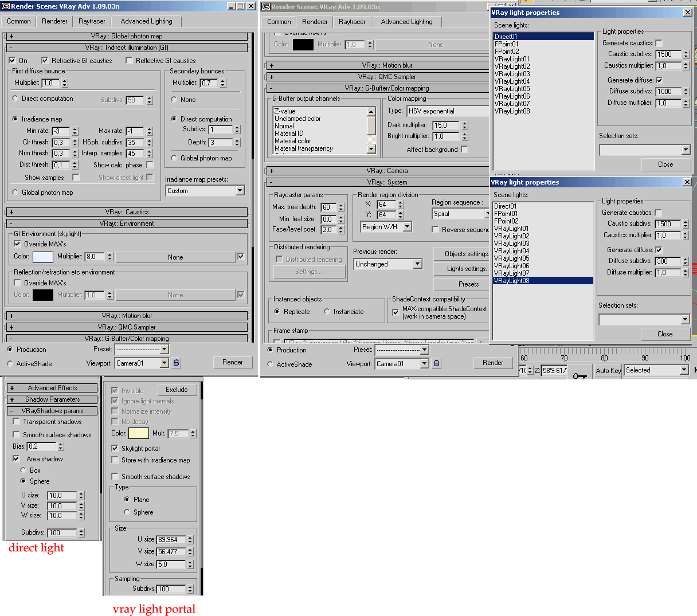The width and height of the screenshot is (697, 616).
Task: Open the Color mapping Type dropdown, HSV exponential
Action: [x=448, y=111]
